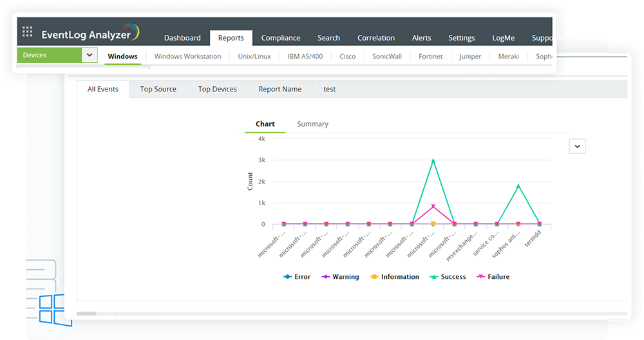Go to the Correlation menu
The image size is (644, 340).
[x=376, y=38]
